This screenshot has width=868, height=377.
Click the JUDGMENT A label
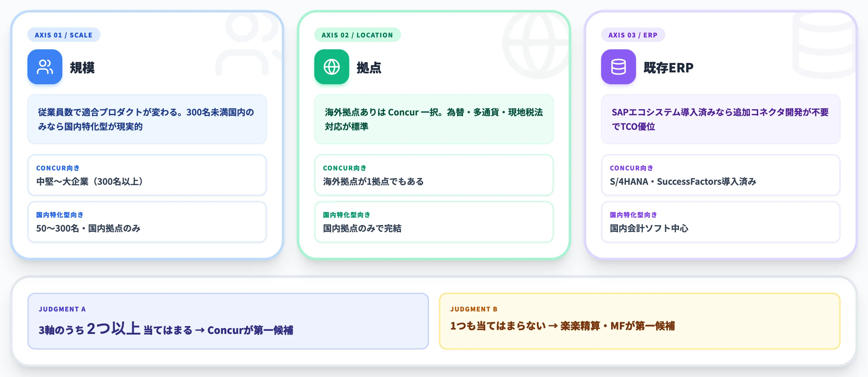pyautogui.click(x=62, y=309)
